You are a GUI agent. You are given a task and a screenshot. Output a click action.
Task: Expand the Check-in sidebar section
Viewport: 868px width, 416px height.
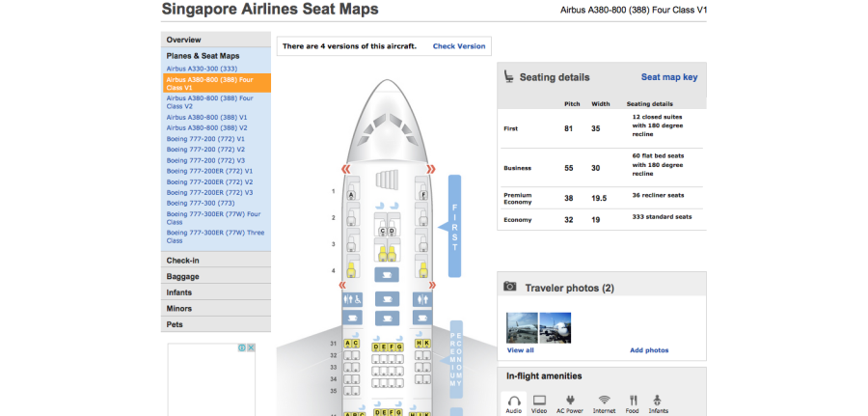[183, 261]
